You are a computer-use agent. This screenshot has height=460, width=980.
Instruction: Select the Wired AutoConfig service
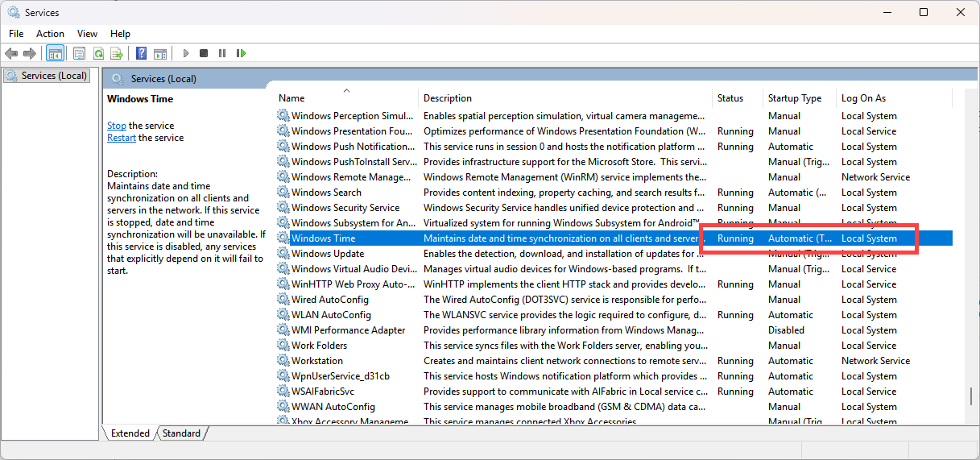614,300
